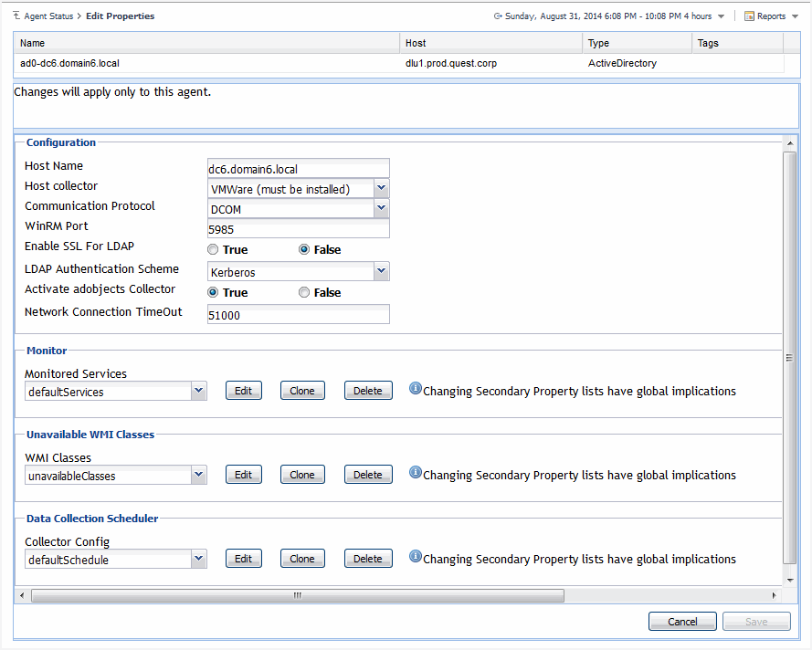The image size is (812, 650).
Task: Click the info icon beside Monitored Services
Action: pyautogui.click(x=415, y=389)
